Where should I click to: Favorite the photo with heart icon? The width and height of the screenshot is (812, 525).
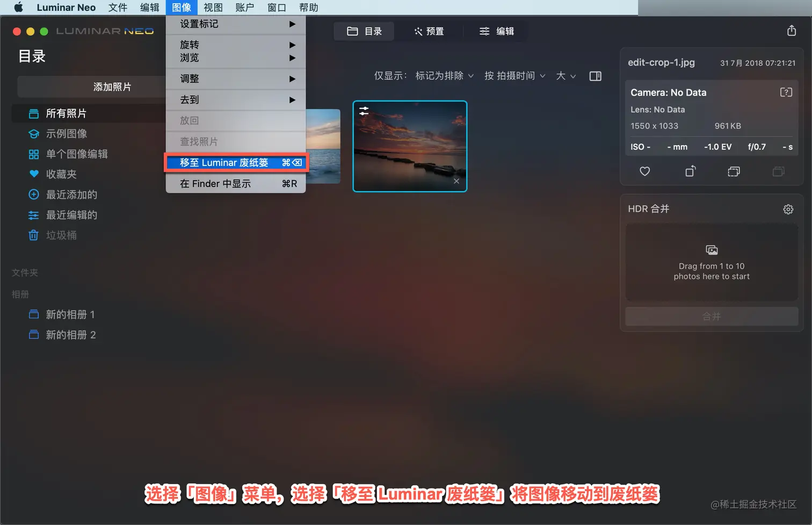645,171
